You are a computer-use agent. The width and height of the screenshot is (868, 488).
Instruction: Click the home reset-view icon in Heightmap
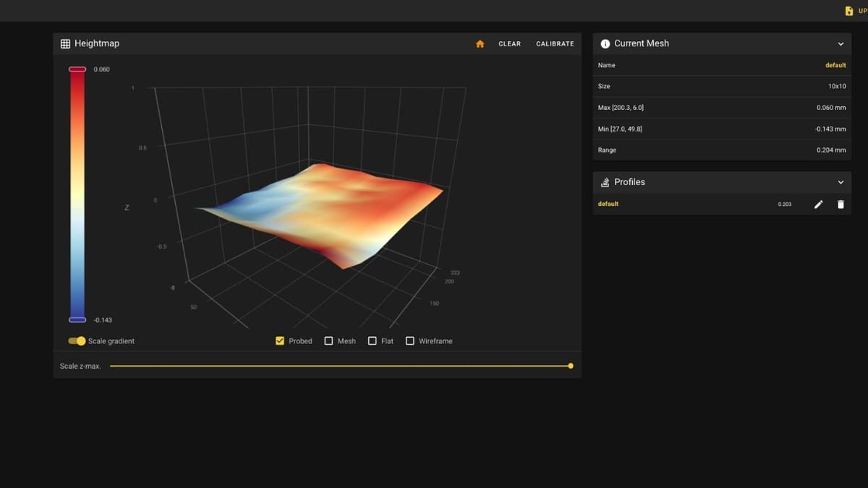tap(480, 44)
